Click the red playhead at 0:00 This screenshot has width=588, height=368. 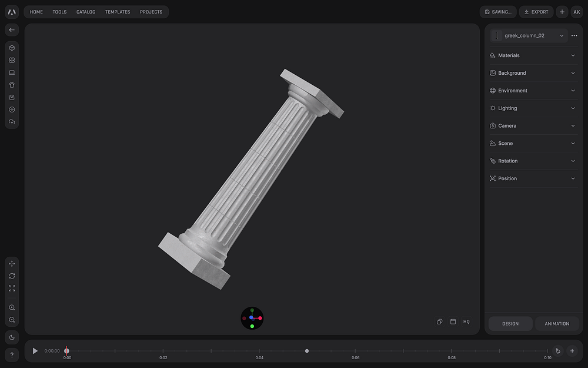pos(67,351)
